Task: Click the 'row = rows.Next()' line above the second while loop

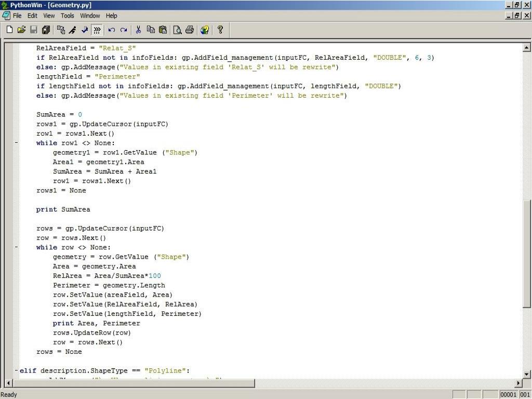Action: [71, 238]
